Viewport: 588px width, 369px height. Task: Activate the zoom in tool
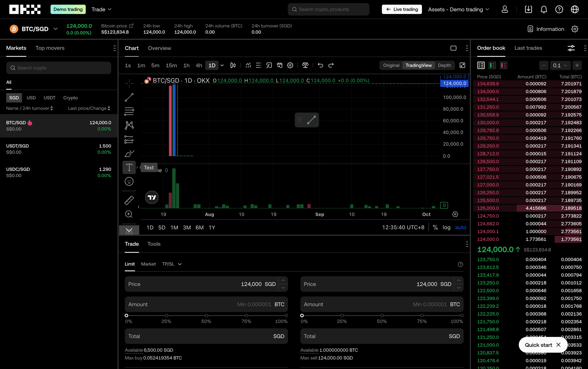click(129, 214)
